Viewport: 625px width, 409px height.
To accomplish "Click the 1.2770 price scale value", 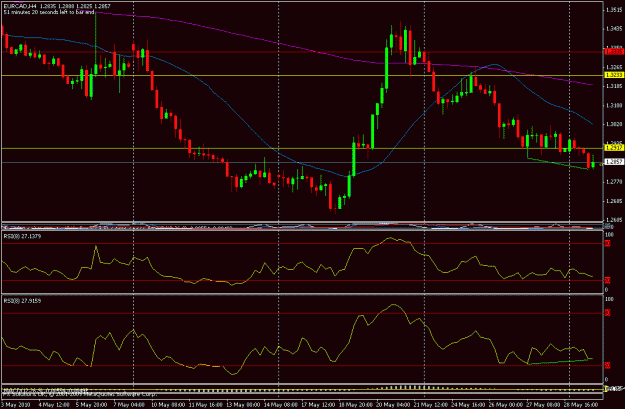I will 614,181.
